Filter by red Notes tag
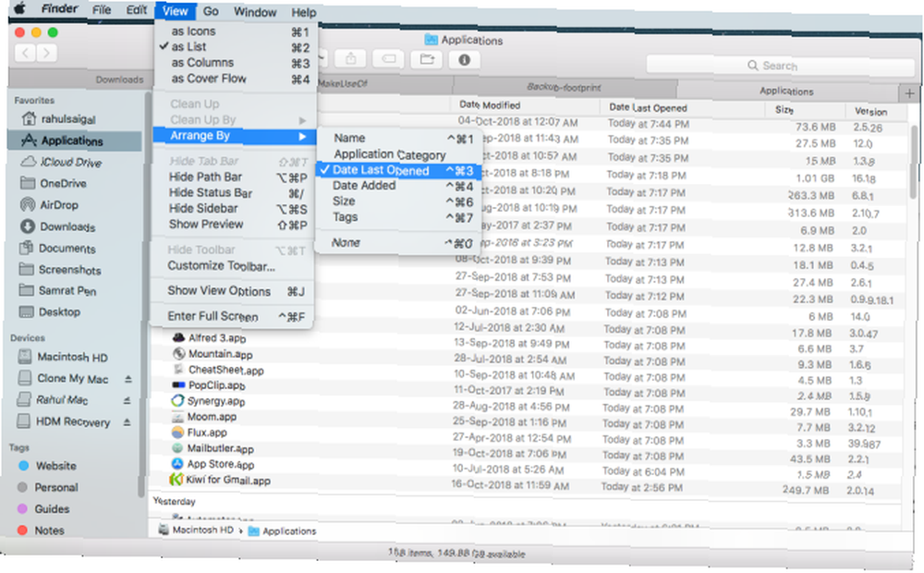924x573 pixels. coord(42,530)
